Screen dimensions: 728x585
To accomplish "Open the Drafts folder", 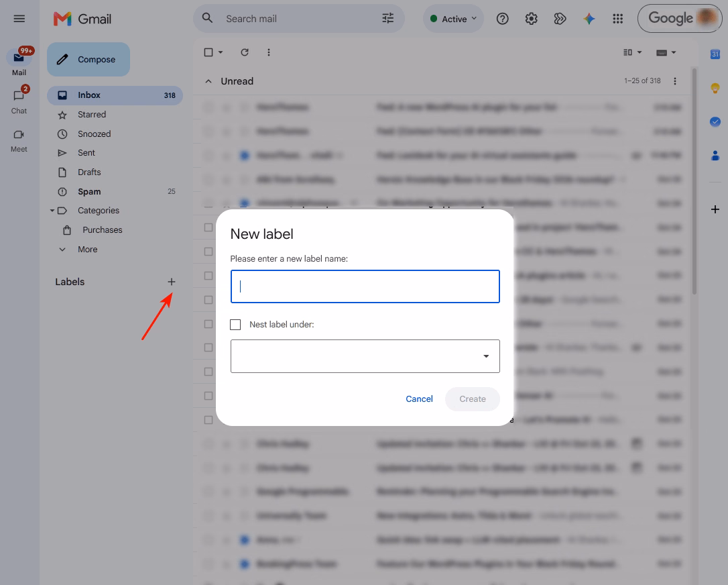I will pos(115,172).
